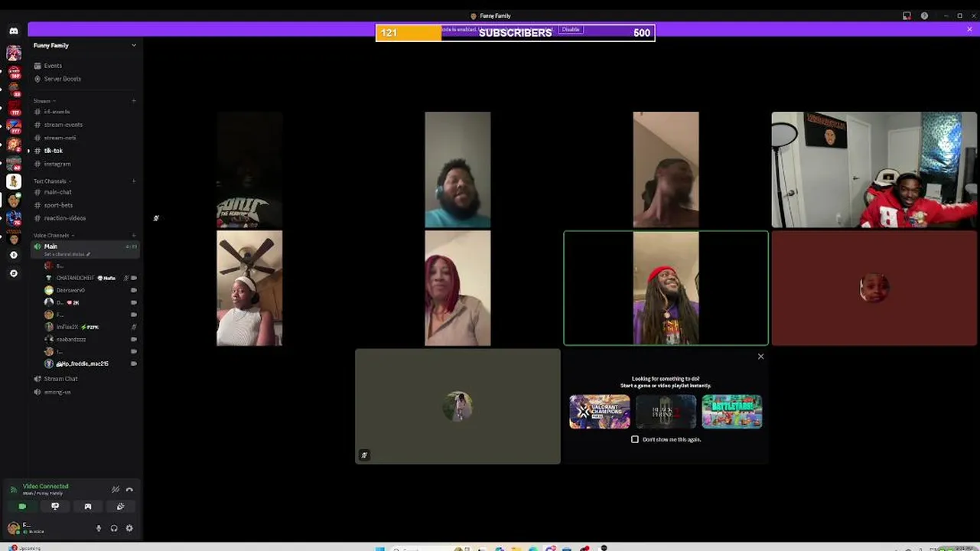Open the main-chat text channel
Viewport: 980px width, 551px height.
pos(84,192)
